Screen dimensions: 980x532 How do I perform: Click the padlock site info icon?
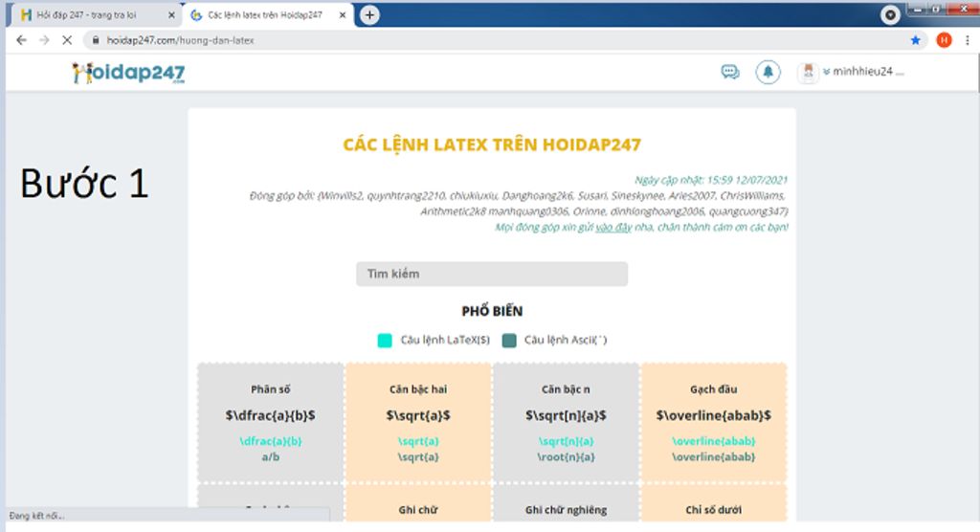pyautogui.click(x=96, y=40)
